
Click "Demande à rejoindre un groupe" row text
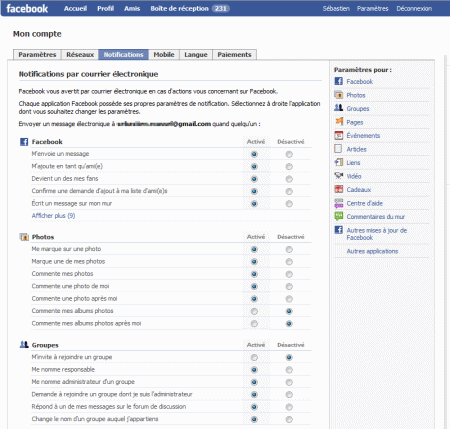pyautogui.click(x=112, y=394)
